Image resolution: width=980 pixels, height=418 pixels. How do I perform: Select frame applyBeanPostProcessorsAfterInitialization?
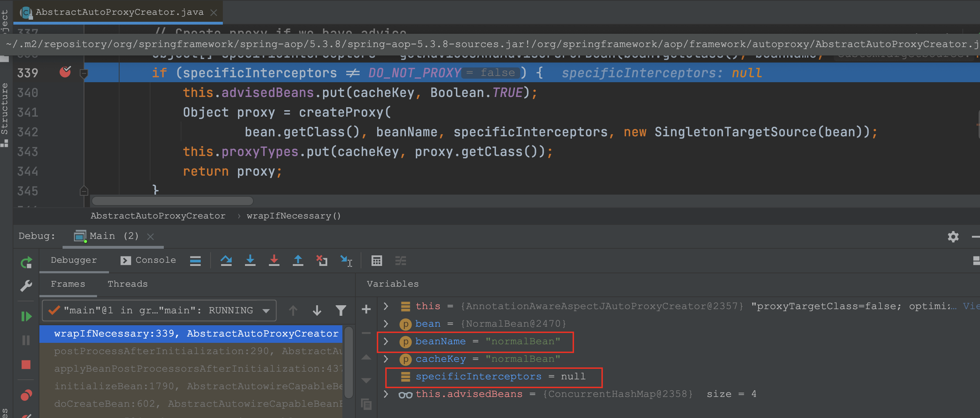coord(191,368)
